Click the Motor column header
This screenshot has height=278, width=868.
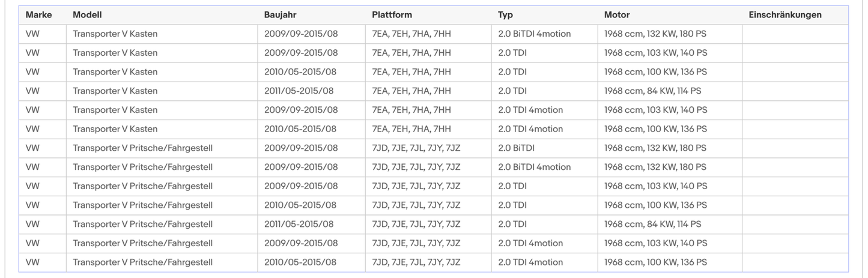(617, 15)
